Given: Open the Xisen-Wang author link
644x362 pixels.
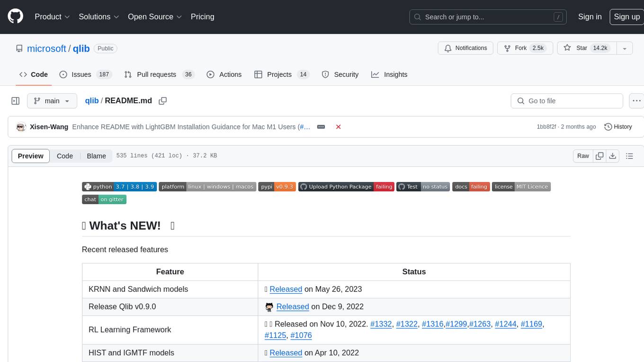Looking at the screenshot, I should pos(49,127).
